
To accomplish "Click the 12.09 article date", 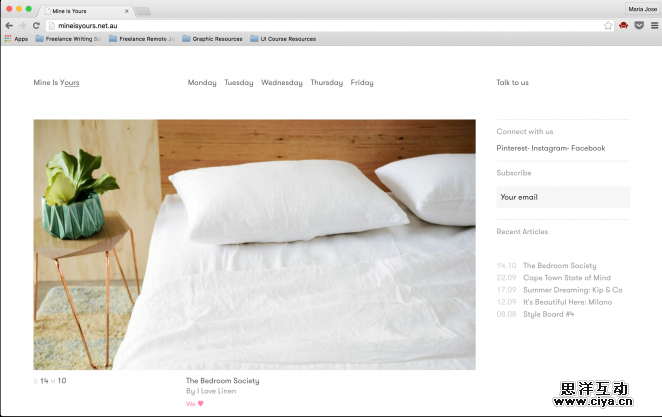I will [506, 302].
